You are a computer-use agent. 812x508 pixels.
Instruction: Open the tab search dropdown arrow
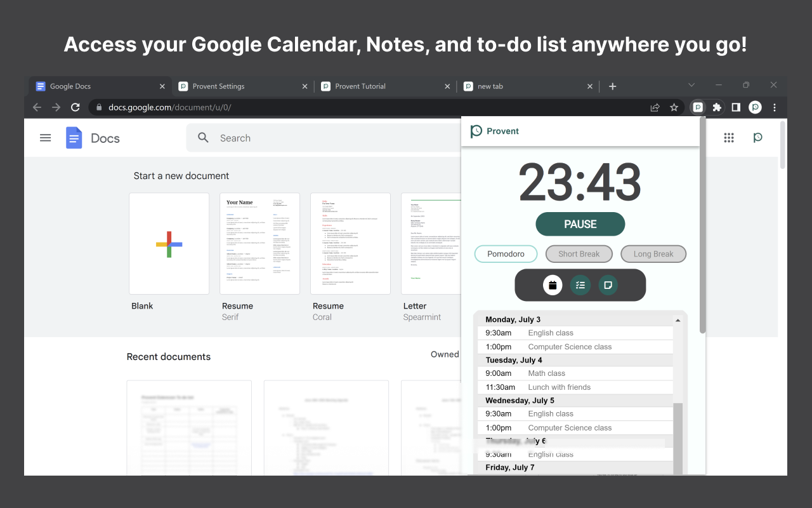tap(691, 85)
